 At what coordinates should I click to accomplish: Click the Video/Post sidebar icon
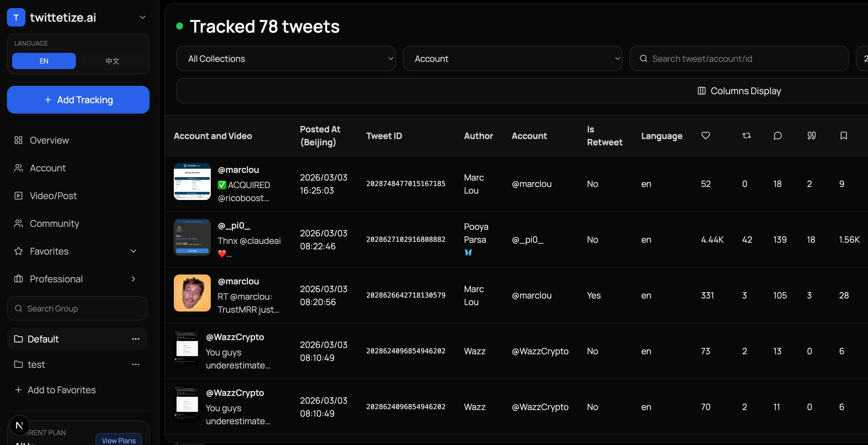tap(18, 196)
